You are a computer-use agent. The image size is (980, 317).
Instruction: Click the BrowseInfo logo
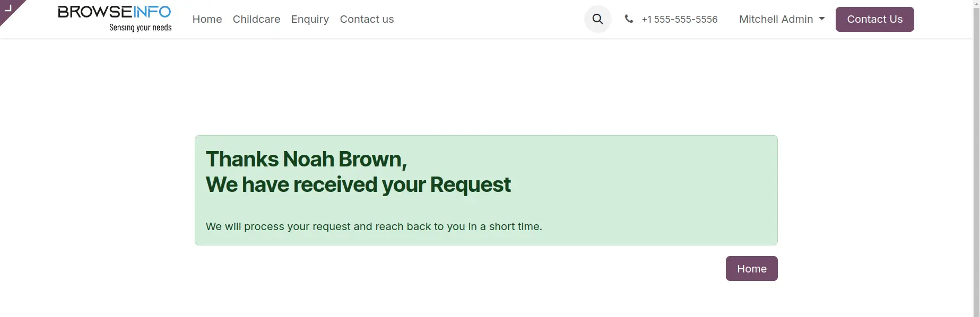pyautogui.click(x=114, y=12)
